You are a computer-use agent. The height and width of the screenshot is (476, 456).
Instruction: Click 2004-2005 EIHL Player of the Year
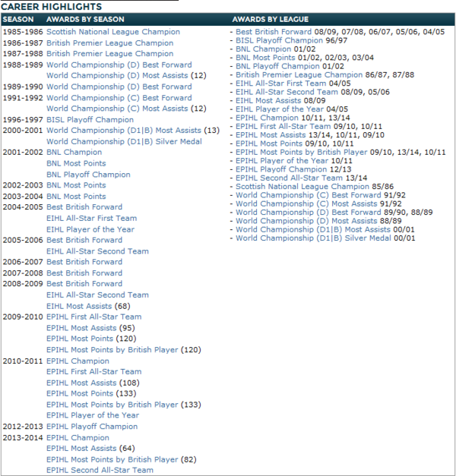[90, 229]
